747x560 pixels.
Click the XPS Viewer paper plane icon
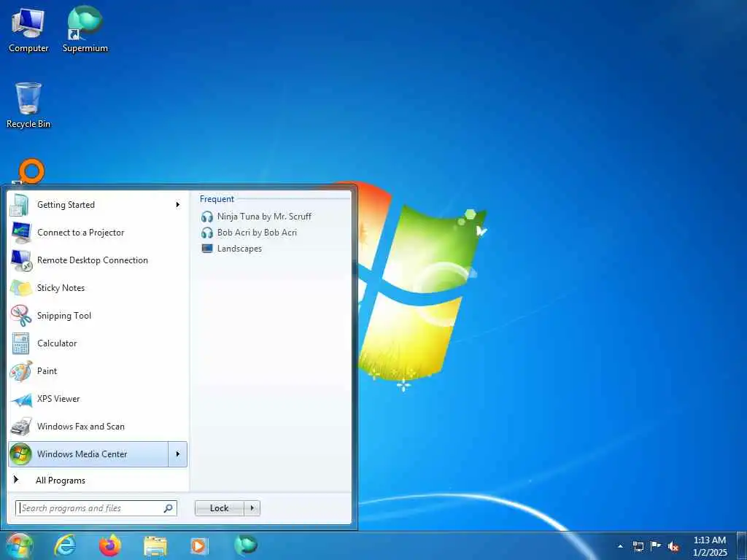click(x=20, y=399)
